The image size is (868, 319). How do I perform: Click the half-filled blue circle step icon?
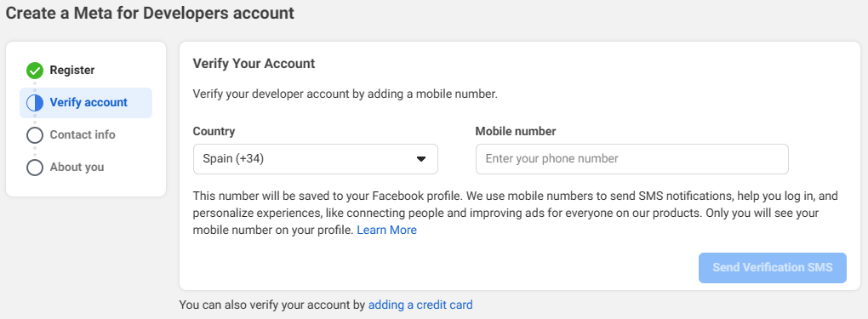coord(35,102)
